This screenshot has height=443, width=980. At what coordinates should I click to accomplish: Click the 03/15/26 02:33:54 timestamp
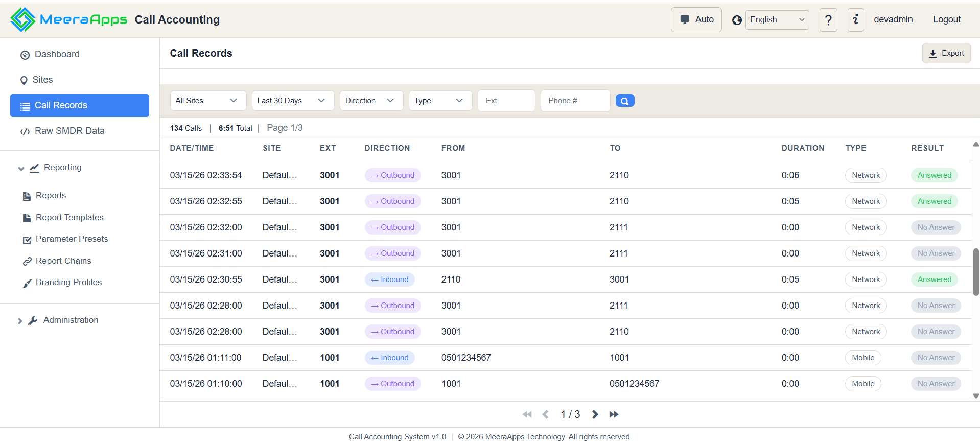coord(206,175)
